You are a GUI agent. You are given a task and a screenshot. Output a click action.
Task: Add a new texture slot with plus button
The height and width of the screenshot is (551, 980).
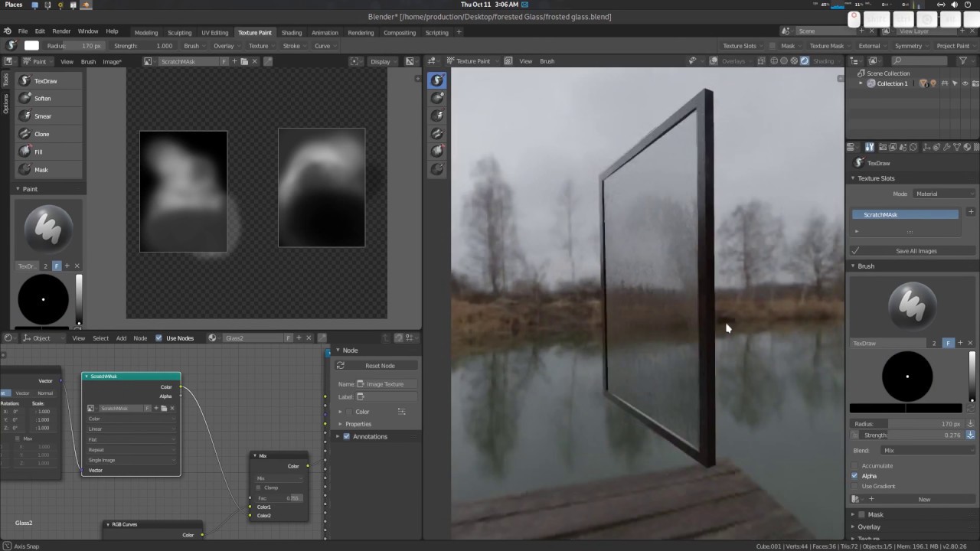971,212
